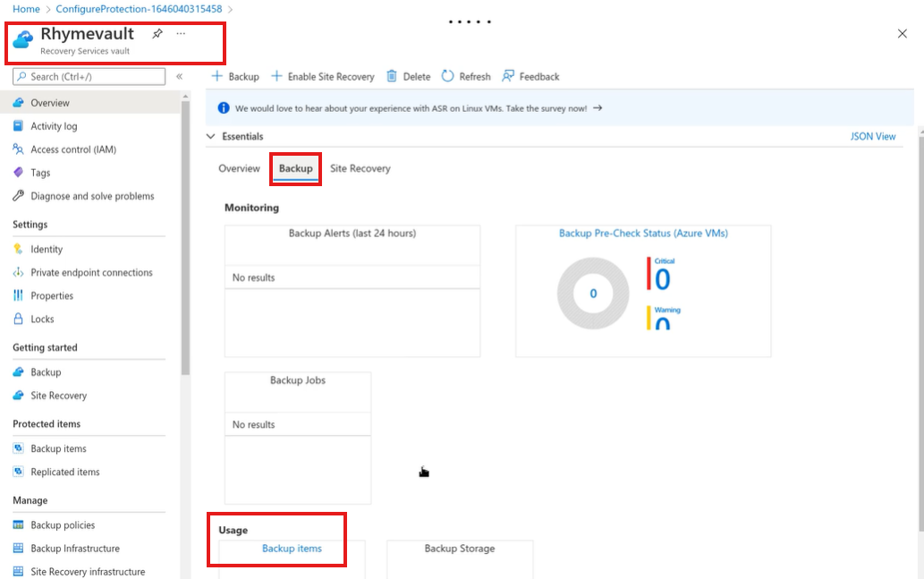Open the Backup items link under Usage

pyautogui.click(x=292, y=549)
